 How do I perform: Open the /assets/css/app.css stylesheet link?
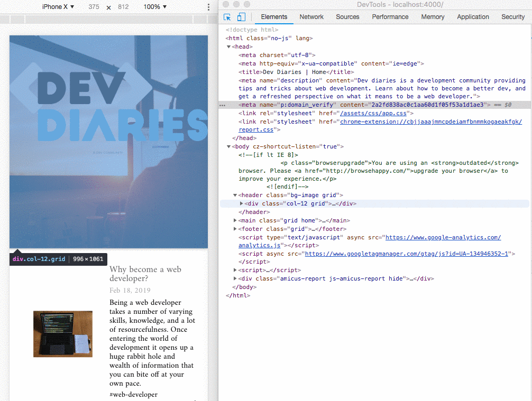coord(373,113)
